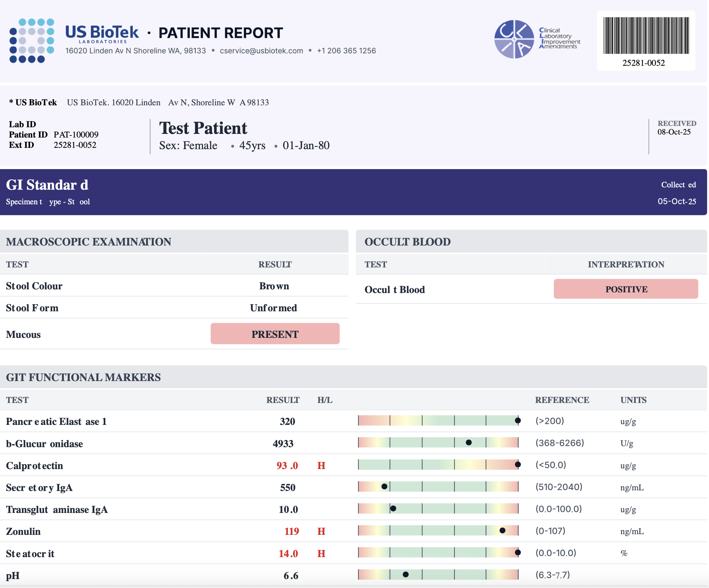
Task: Click the Zonulin range bar marker
Action: 502,531
